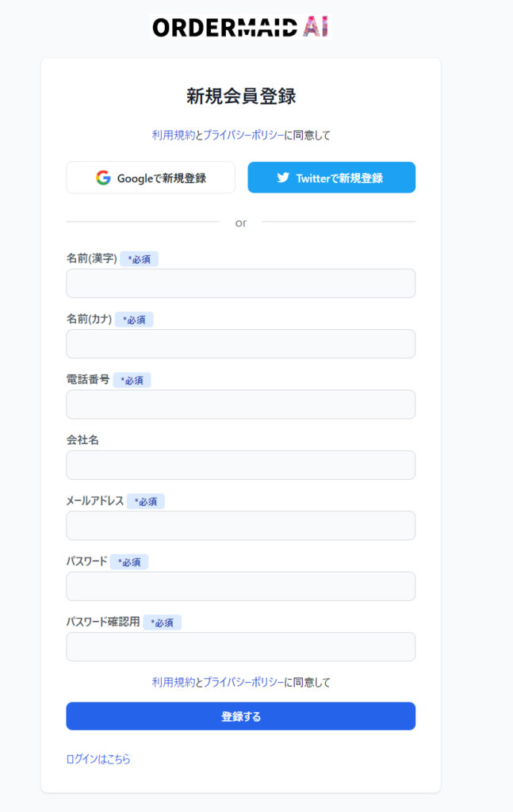Click the ORDERMAID AI logo
Image resolution: width=513 pixels, height=812 pixels.
point(241,27)
